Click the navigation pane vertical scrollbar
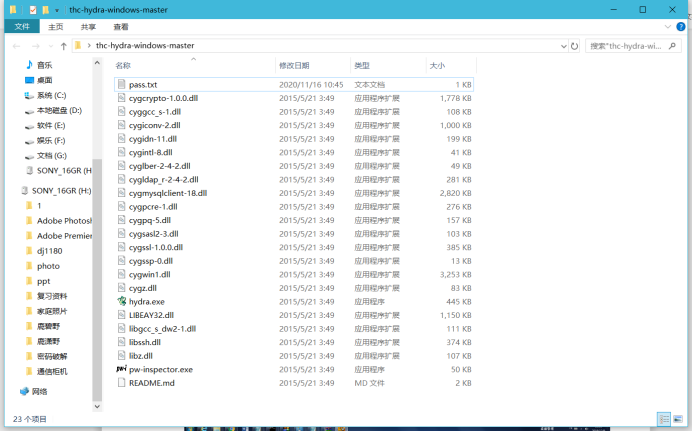Image resolution: width=692 pixels, height=431 pixels. pos(97,278)
